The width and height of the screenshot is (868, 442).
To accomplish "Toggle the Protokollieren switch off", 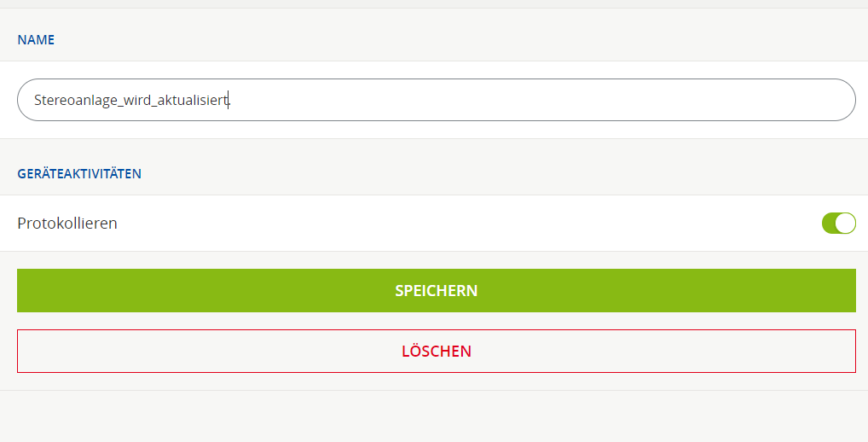I will [838, 224].
